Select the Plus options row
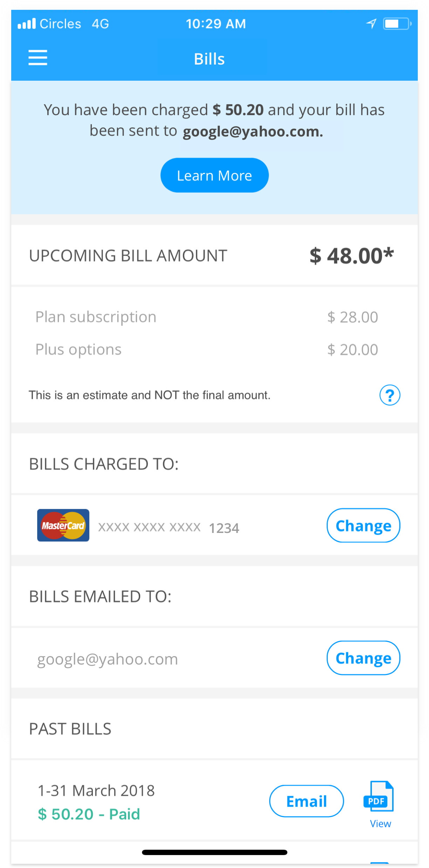This screenshot has height=868, width=429. tap(206, 349)
